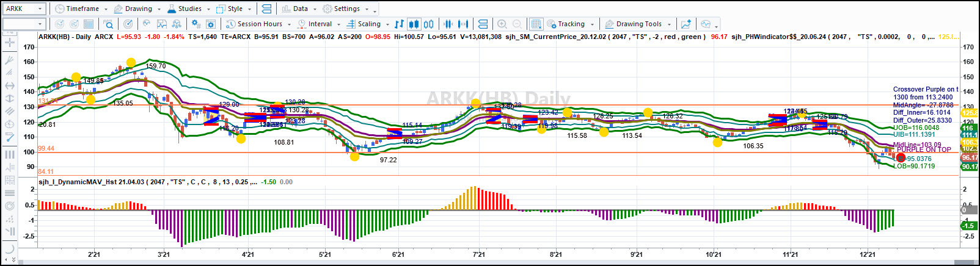Click the red 96.17 price tag on axis
The width and height of the screenshot is (980, 266).
(969, 157)
